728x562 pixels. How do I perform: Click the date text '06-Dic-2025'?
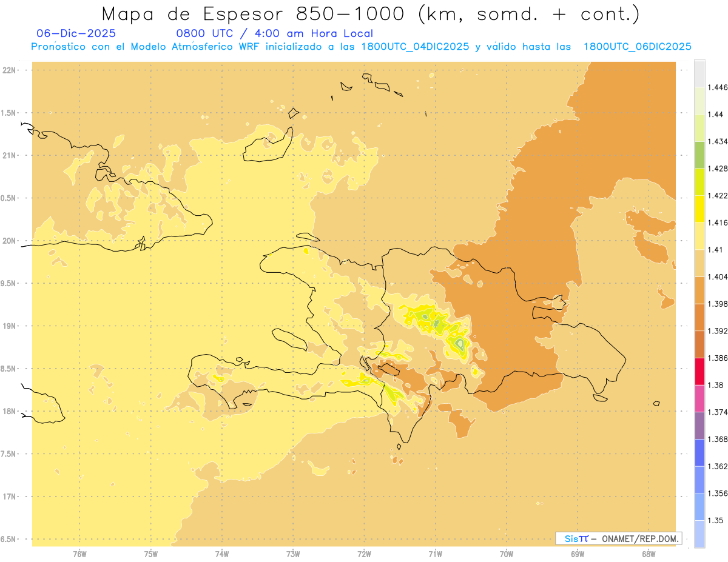point(76,33)
